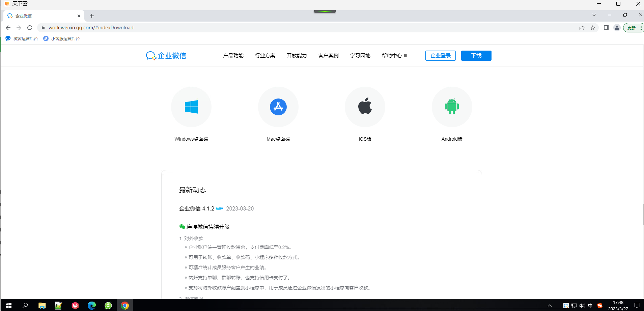Open Microsoft Edge from taskbar
This screenshot has height=311, width=644.
coord(92,306)
